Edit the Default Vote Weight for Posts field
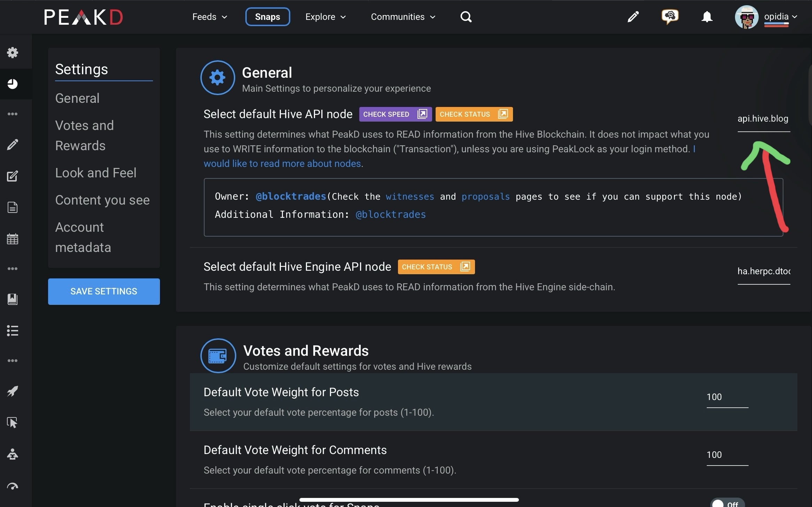Image resolution: width=812 pixels, height=507 pixels. 727,397
